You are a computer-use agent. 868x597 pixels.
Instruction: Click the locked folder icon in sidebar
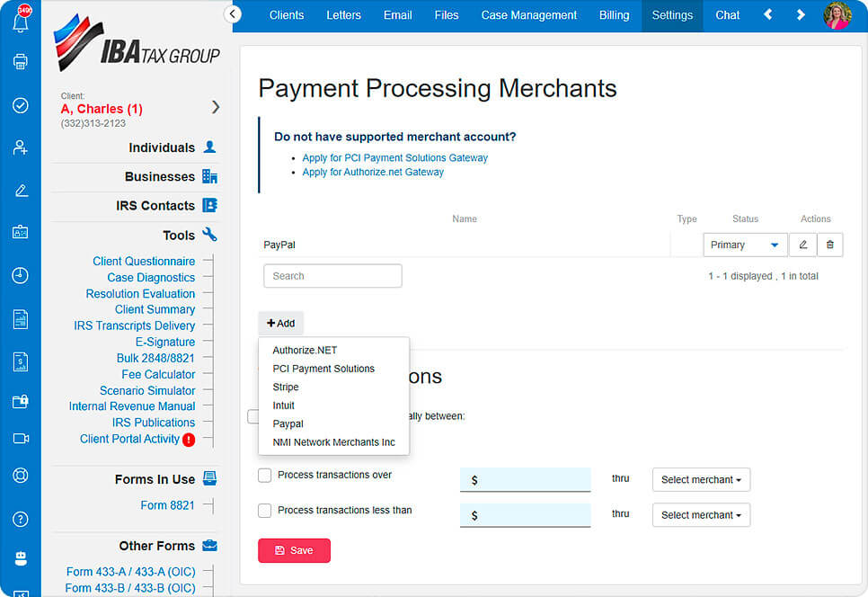pos(21,401)
